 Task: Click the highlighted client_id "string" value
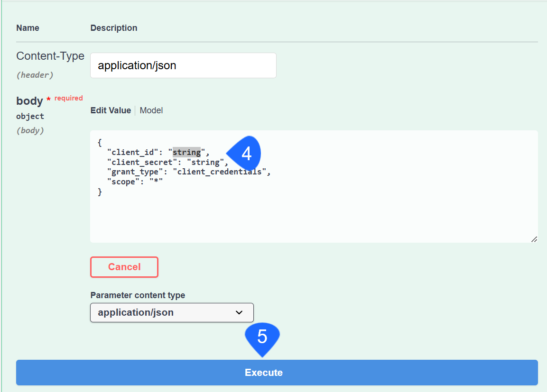pyautogui.click(x=186, y=152)
